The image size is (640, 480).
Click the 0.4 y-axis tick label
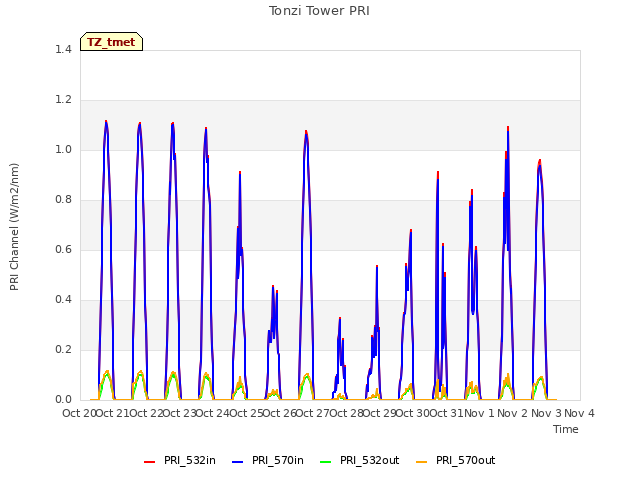click(63, 299)
